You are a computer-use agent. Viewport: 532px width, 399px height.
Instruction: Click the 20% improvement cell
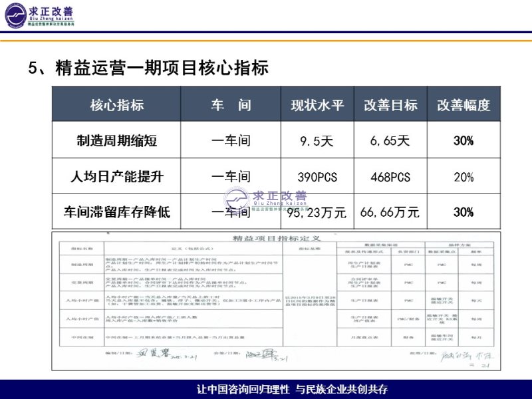464,178
